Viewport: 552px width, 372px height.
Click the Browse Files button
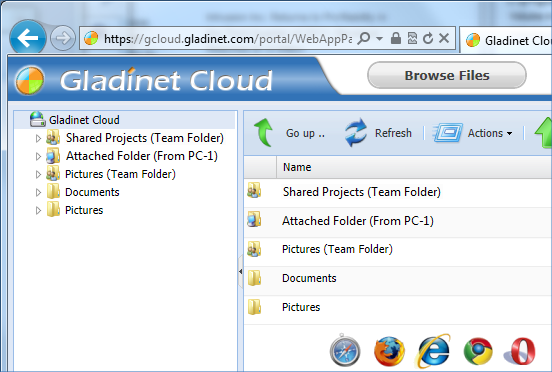pyautogui.click(x=447, y=75)
